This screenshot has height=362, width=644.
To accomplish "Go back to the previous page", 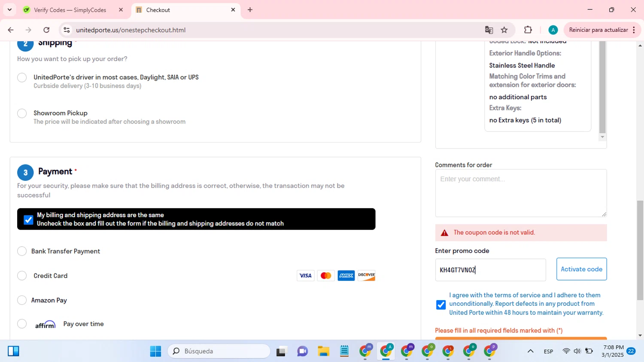I will point(11,30).
